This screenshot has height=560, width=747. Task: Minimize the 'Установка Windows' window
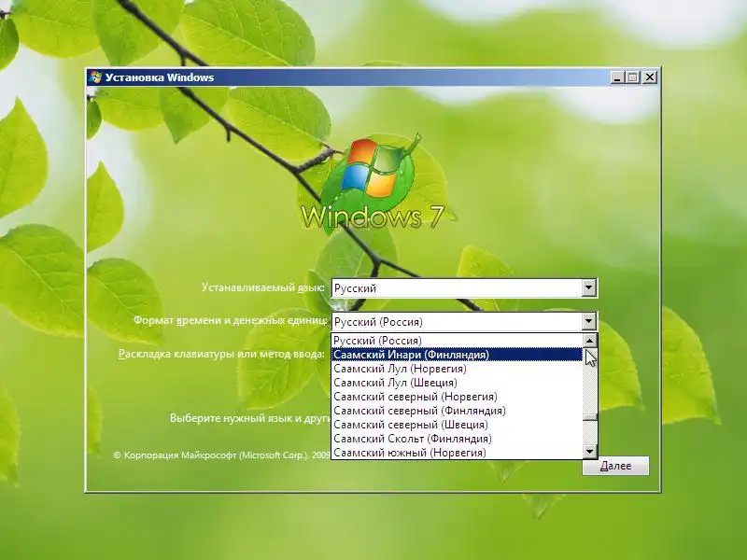[x=617, y=77]
